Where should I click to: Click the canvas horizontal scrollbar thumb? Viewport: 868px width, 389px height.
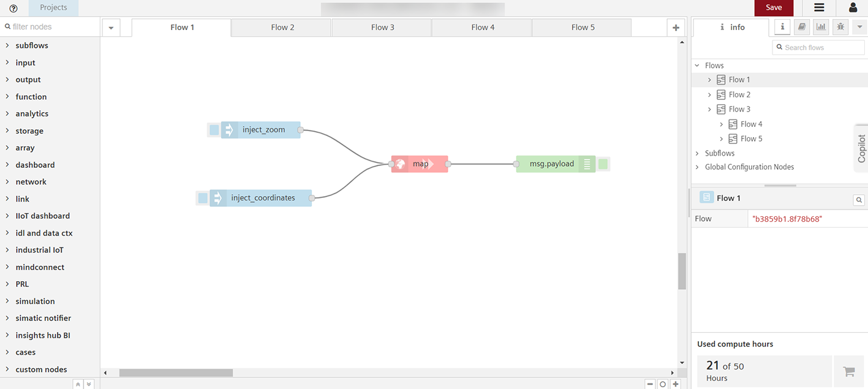pyautogui.click(x=176, y=372)
